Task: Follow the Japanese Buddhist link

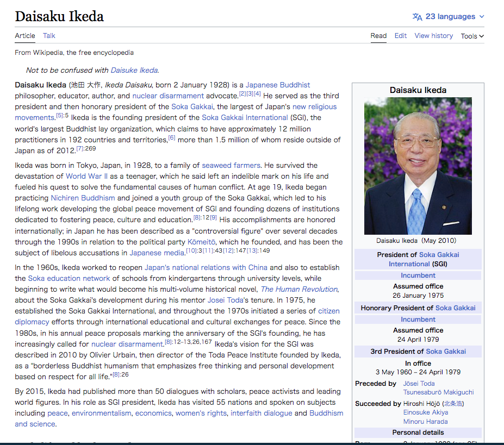Action: pos(278,85)
